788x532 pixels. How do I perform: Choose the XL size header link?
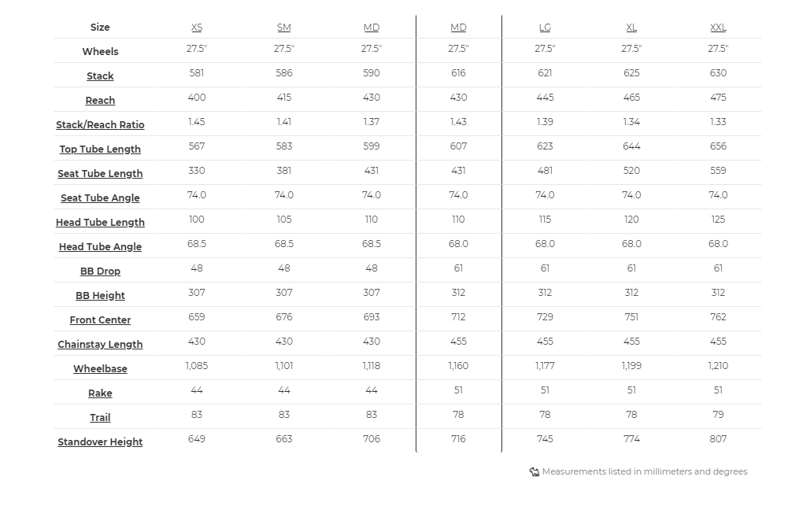[631, 28]
